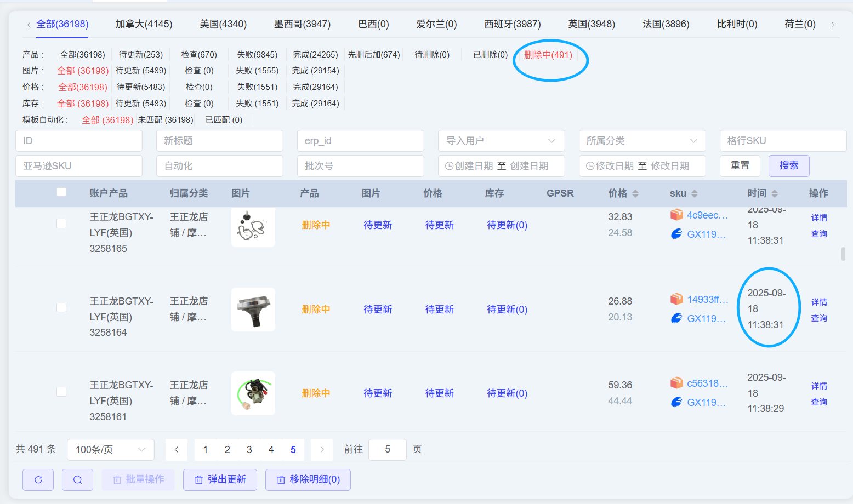
Task: Select the checkbox for product 3258161
Action: pyautogui.click(x=61, y=392)
